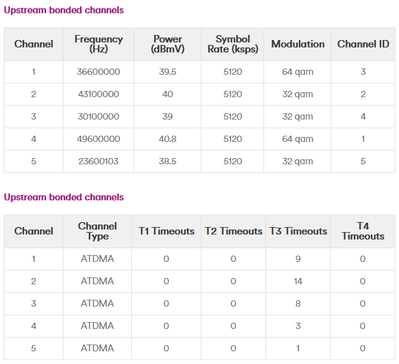The height and width of the screenshot is (364, 399).
Task: Click the T4 Timeouts column header
Action: pos(363,231)
